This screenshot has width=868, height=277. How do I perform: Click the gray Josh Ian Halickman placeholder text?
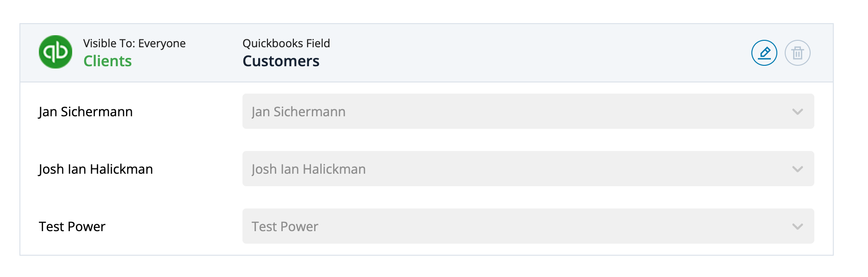click(x=309, y=169)
